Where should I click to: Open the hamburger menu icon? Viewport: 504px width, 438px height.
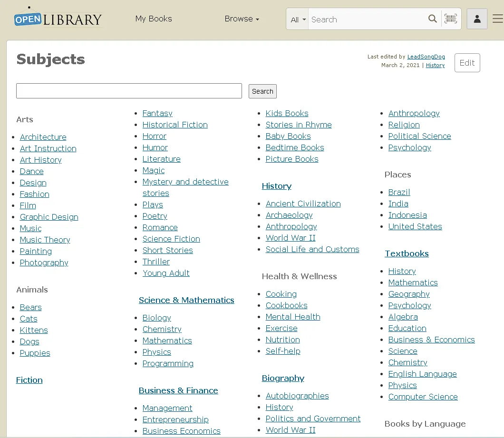coord(497,19)
